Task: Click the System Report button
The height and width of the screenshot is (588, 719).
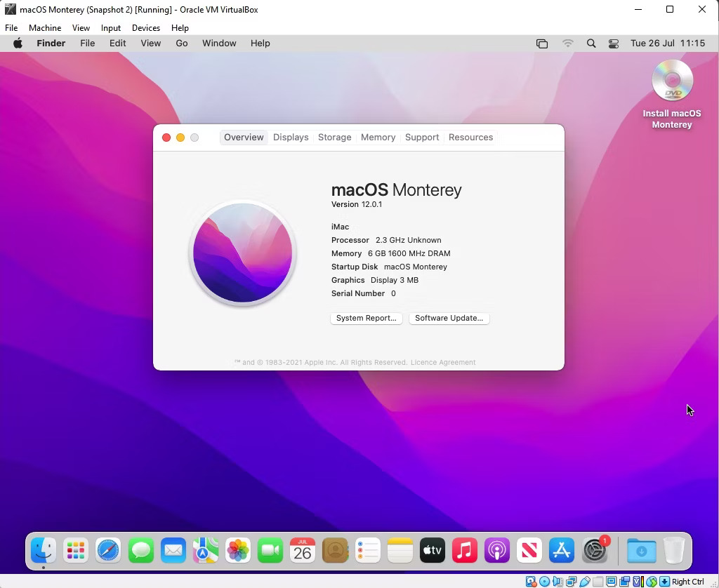Action: point(366,318)
